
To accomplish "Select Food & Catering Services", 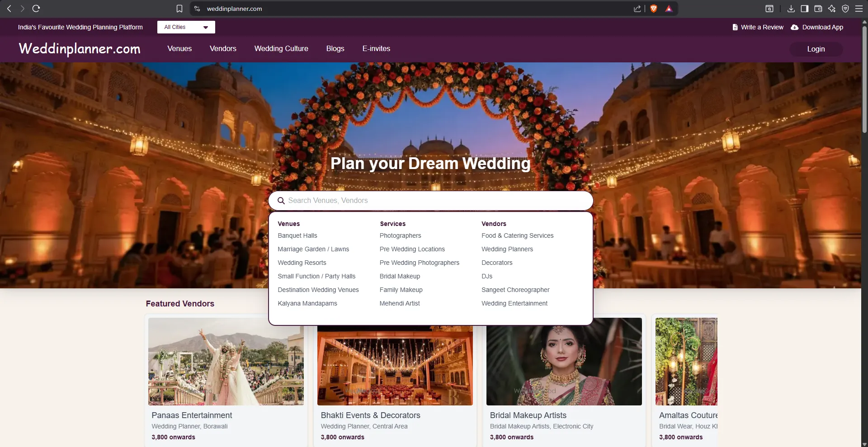I will point(518,235).
